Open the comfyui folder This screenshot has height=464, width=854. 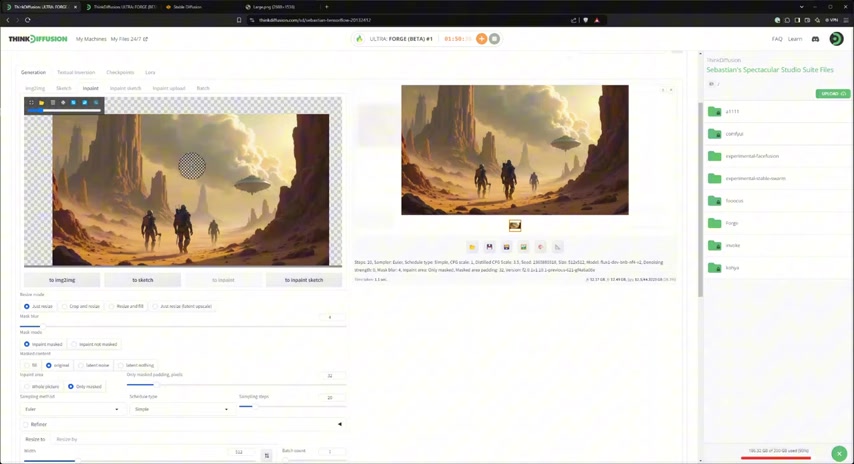point(776,133)
